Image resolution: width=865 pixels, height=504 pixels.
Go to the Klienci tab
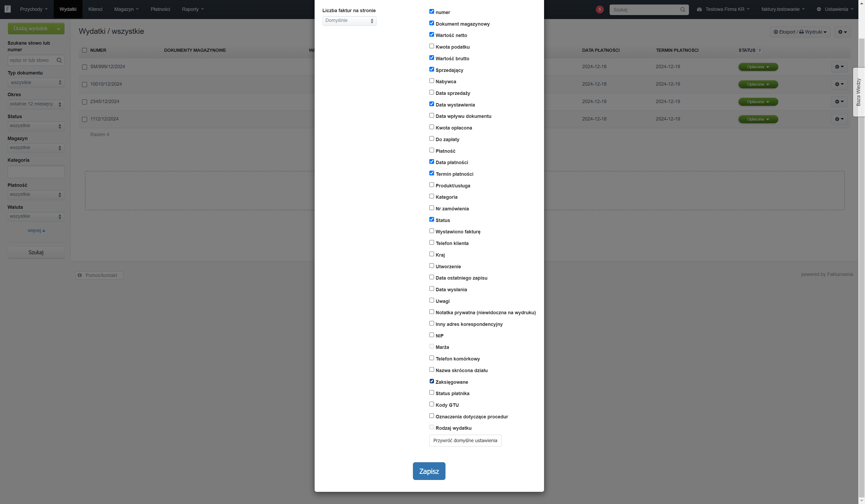(95, 9)
